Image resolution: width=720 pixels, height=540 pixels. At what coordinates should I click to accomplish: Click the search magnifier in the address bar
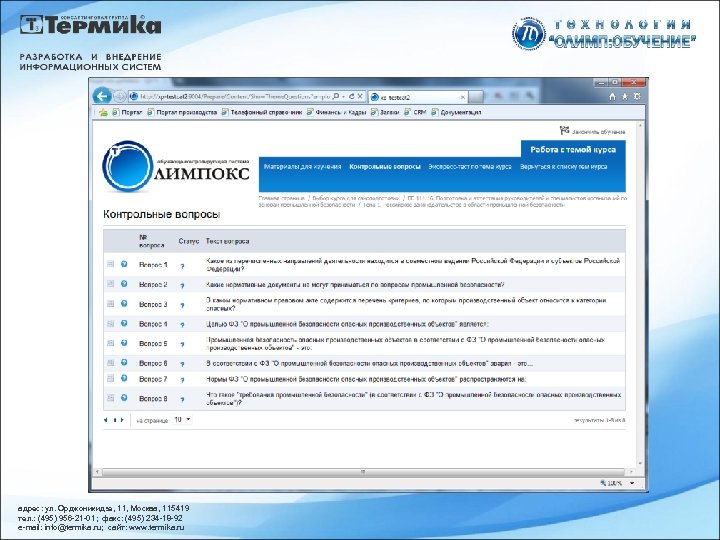(x=336, y=96)
